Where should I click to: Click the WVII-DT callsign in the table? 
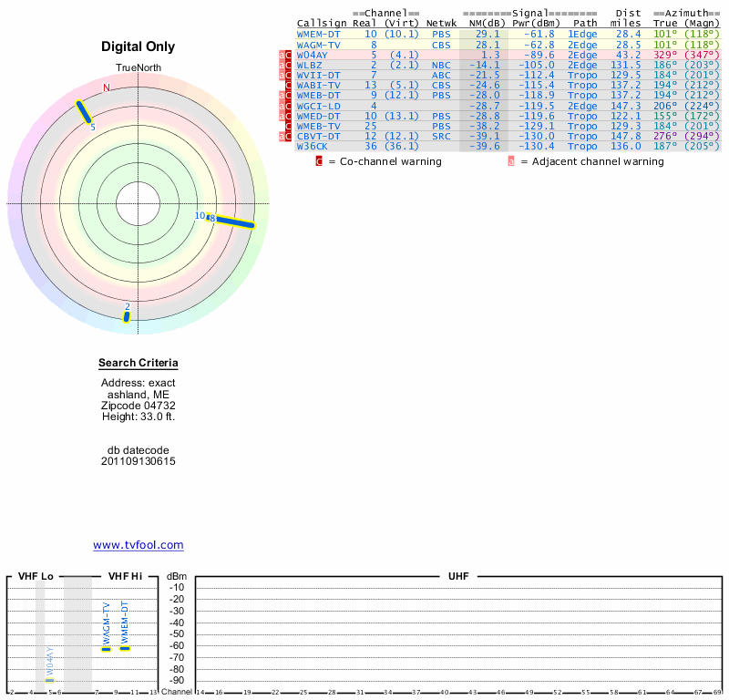319,75
